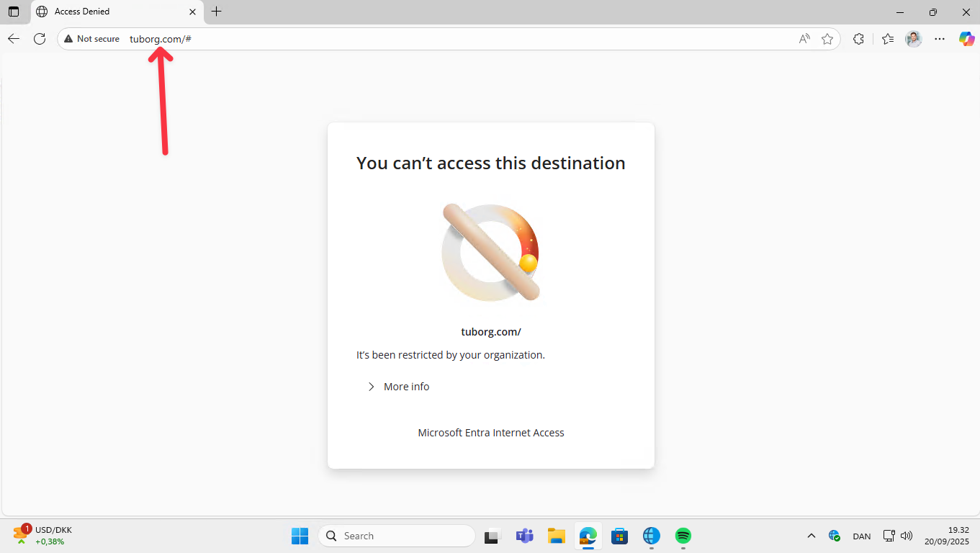
Task: Open the Read aloud icon in address bar
Action: click(804, 39)
